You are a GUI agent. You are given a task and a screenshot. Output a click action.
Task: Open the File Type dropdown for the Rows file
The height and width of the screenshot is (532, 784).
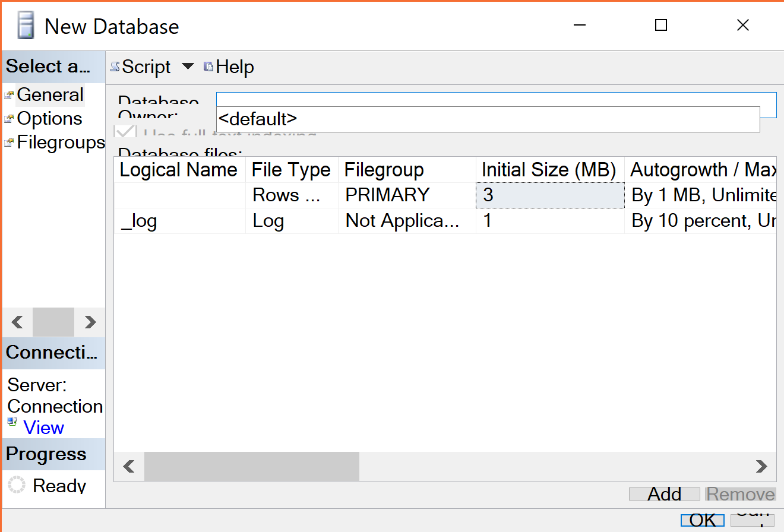tap(291, 194)
